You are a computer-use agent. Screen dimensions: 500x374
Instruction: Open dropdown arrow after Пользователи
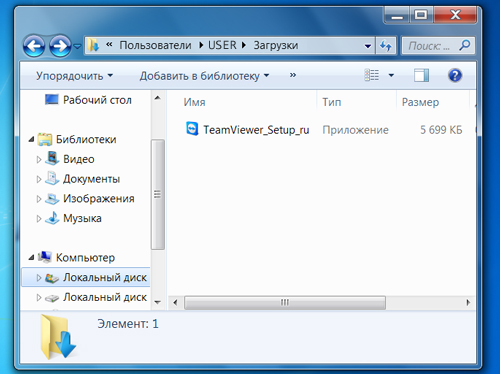tap(201, 45)
